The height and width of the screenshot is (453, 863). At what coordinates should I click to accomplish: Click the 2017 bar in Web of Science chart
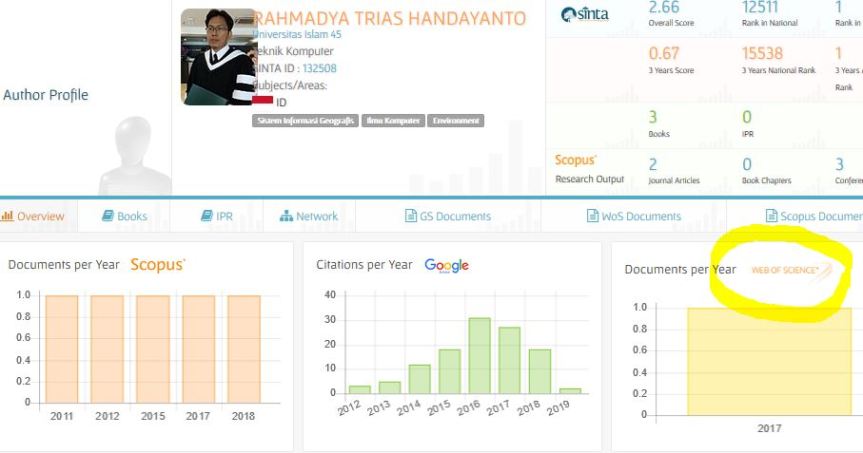coord(769,361)
